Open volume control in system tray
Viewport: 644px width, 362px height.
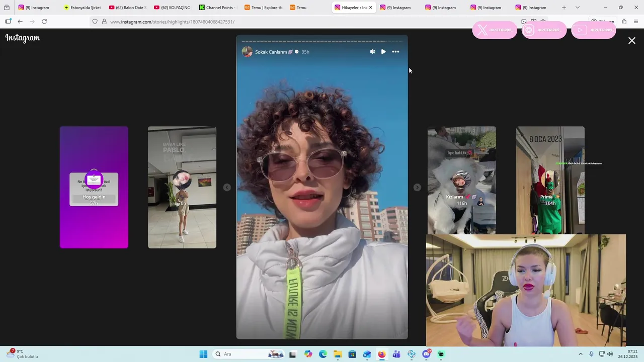pyautogui.click(x=610, y=354)
